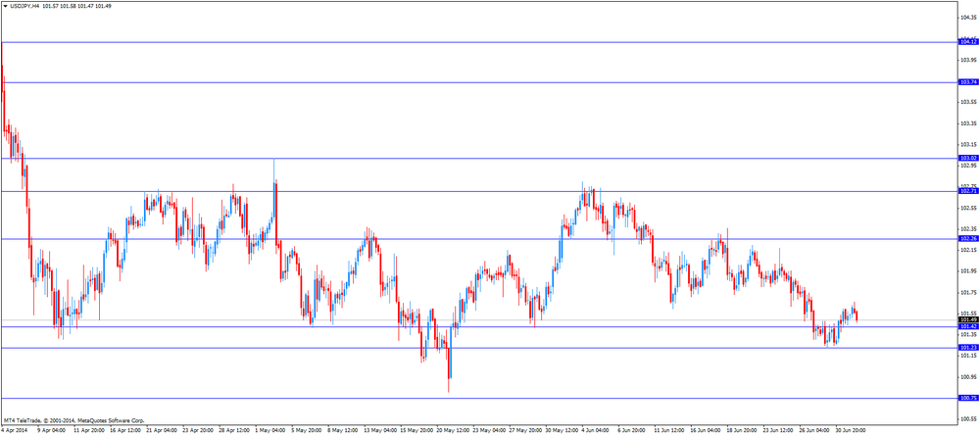Click the 101.95 price scale value
Screen dimensions: 980x435
[x=969, y=271]
